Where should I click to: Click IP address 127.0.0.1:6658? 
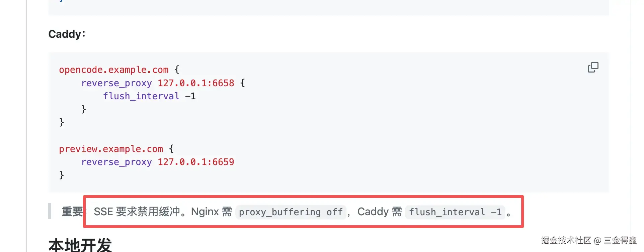coord(196,83)
